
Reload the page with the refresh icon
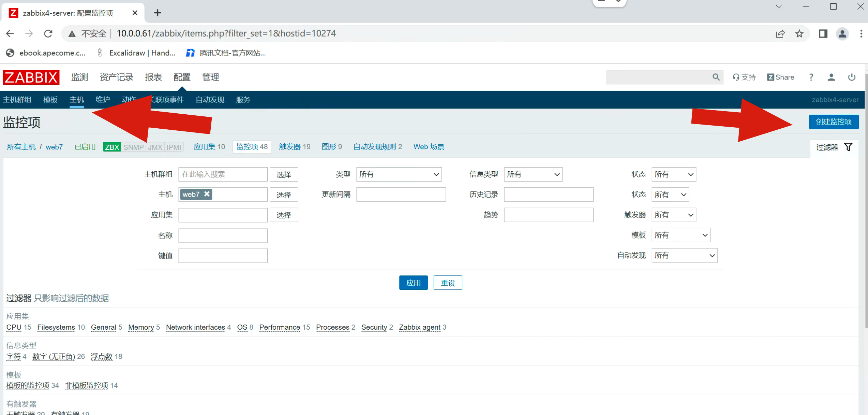click(x=48, y=33)
